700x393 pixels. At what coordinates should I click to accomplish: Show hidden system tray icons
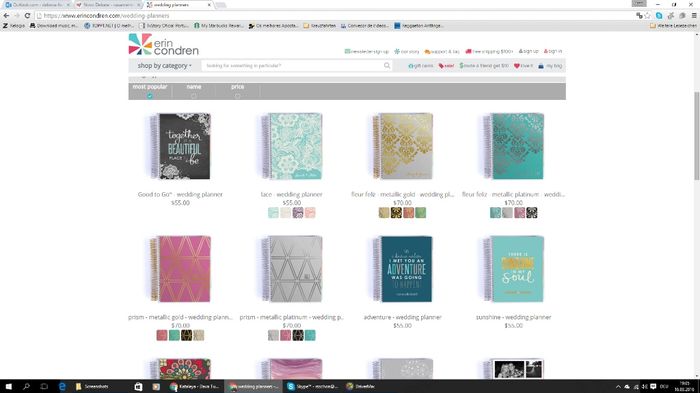click(618, 387)
